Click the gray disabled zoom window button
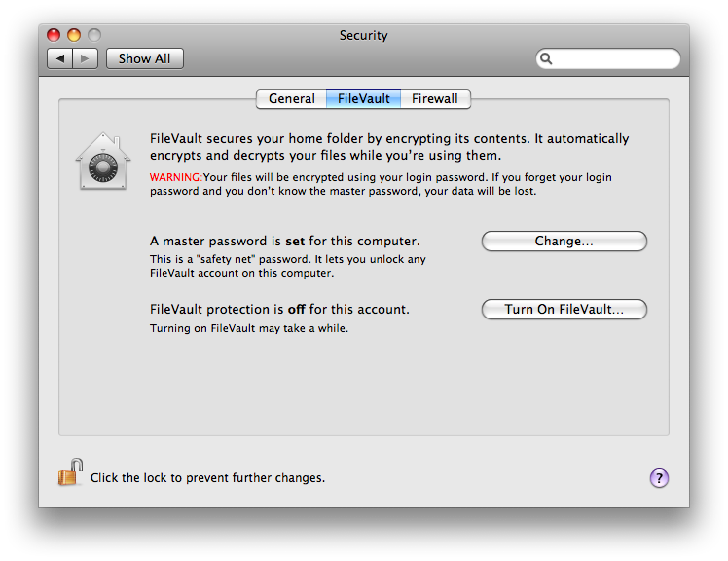 [x=94, y=35]
